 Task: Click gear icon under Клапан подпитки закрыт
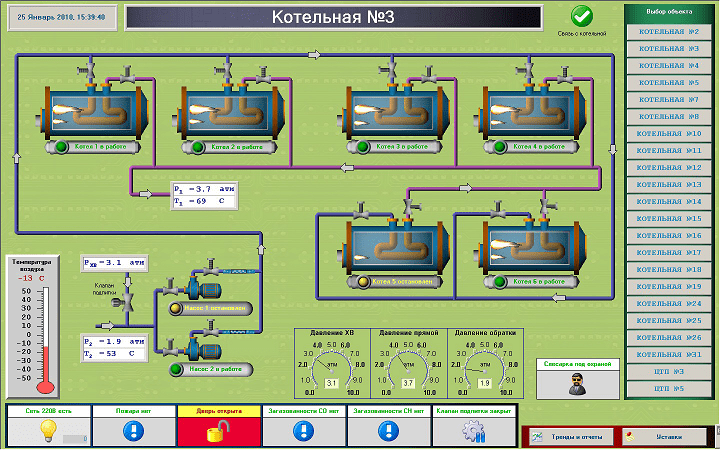(x=474, y=432)
